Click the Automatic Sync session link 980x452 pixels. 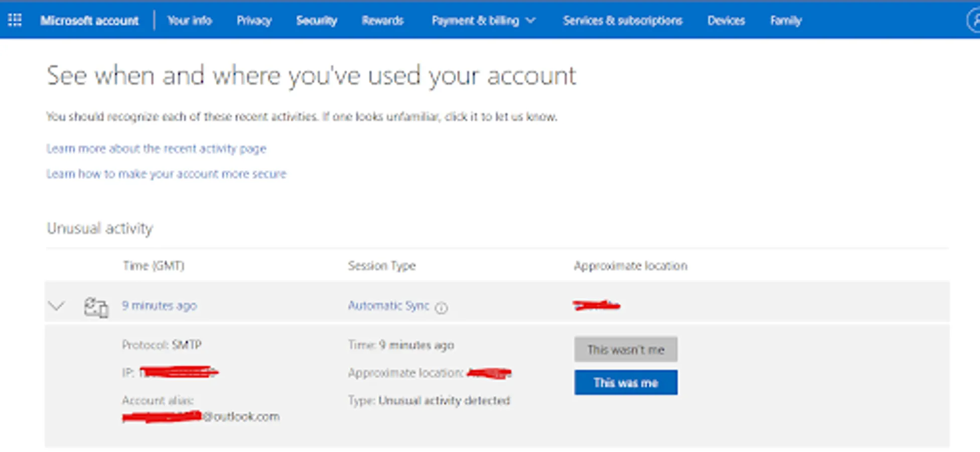(x=389, y=305)
